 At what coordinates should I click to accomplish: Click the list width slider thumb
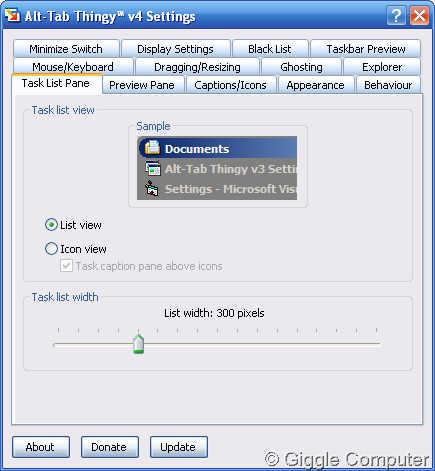138,344
